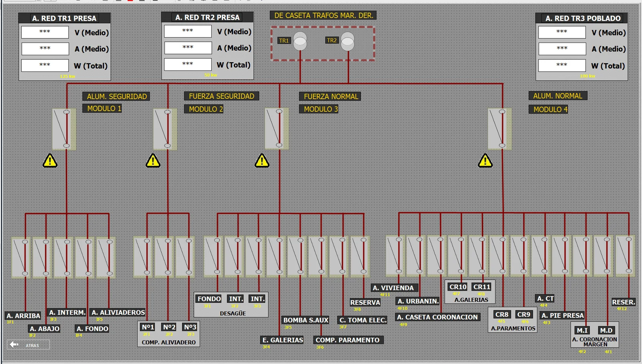Click the MODULO 4 warning triangle icon
Screen dimensions: 642x364
click(x=485, y=161)
